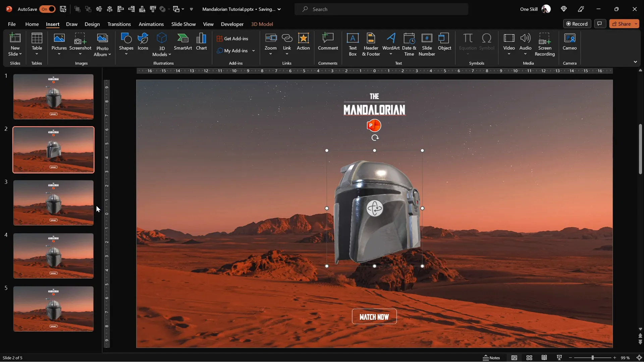Insert an Object
The width and height of the screenshot is (644, 362).
pos(444,42)
